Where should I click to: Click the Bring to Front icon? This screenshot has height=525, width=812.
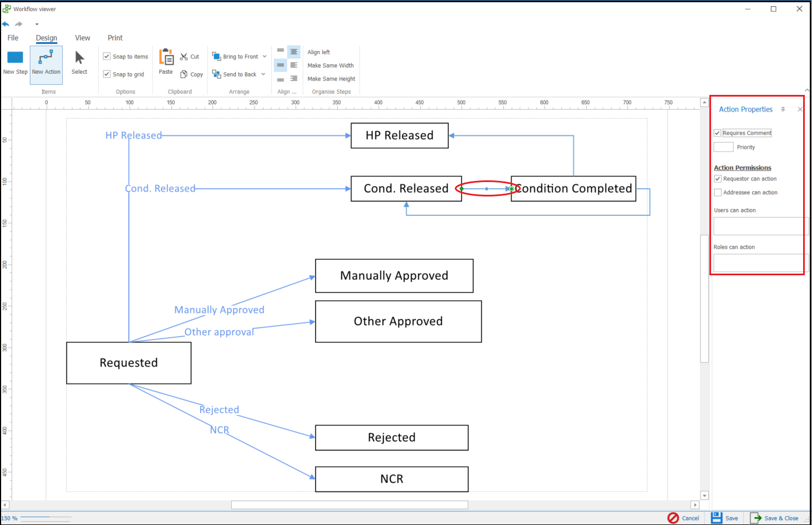(x=216, y=56)
